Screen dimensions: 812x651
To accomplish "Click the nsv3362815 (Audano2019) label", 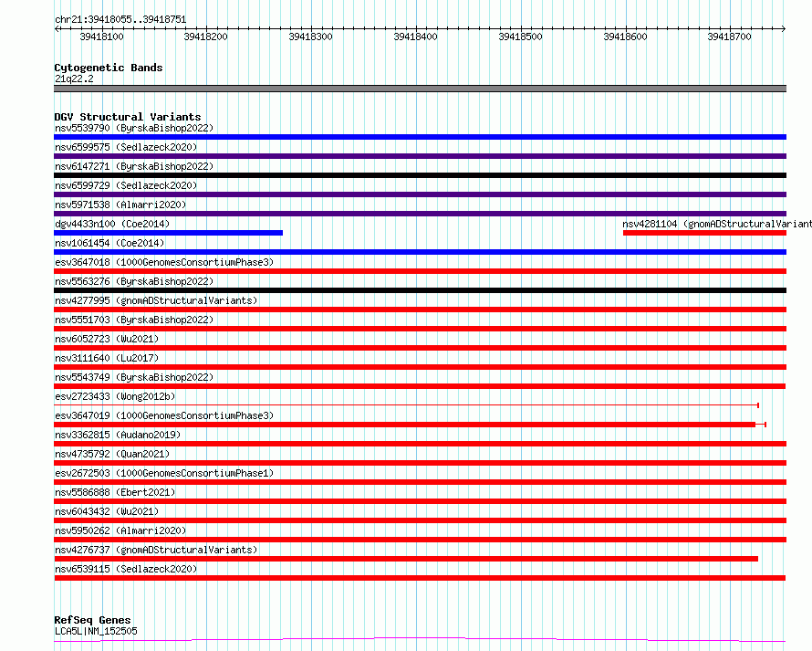I will (118, 435).
